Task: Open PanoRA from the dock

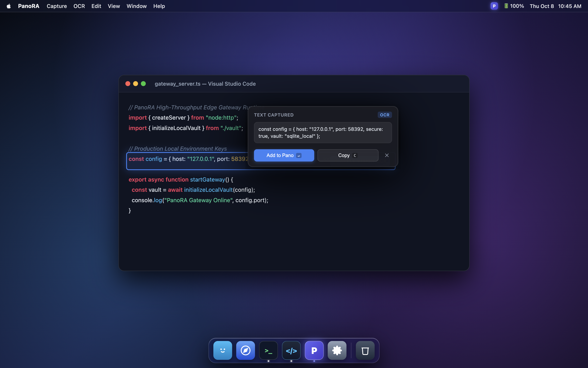Action: coord(314,350)
